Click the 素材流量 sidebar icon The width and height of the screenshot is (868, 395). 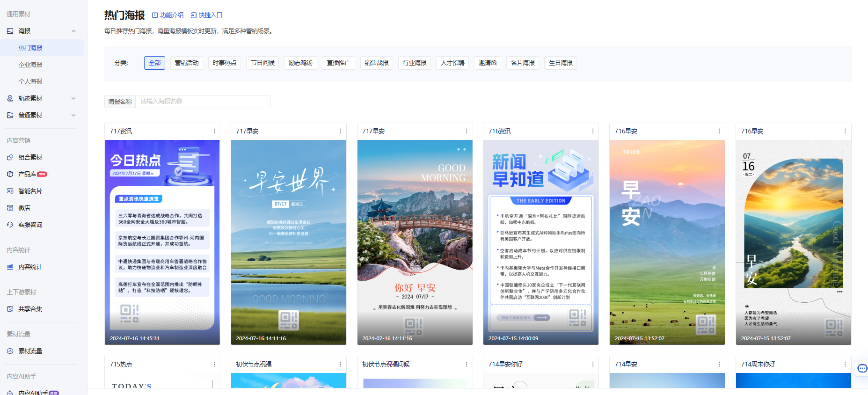coord(10,351)
